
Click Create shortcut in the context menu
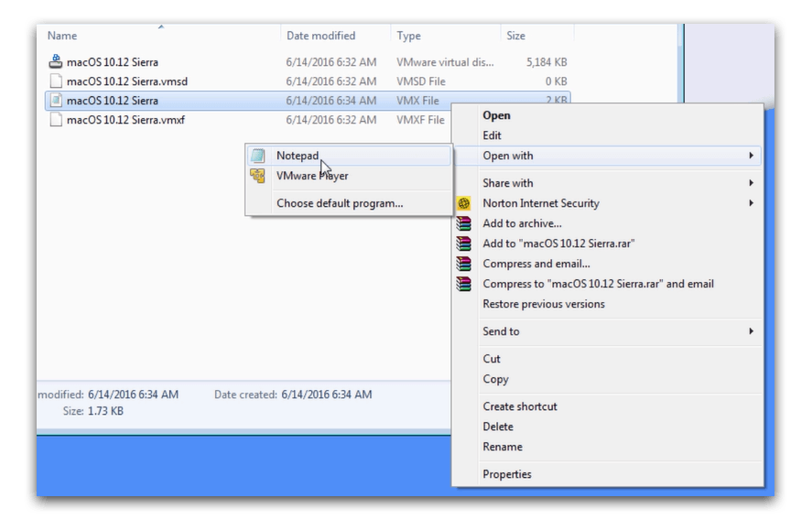click(x=607, y=406)
